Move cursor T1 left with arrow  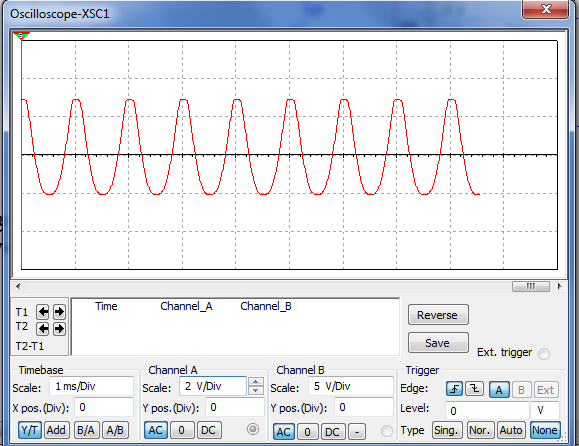click(x=43, y=312)
